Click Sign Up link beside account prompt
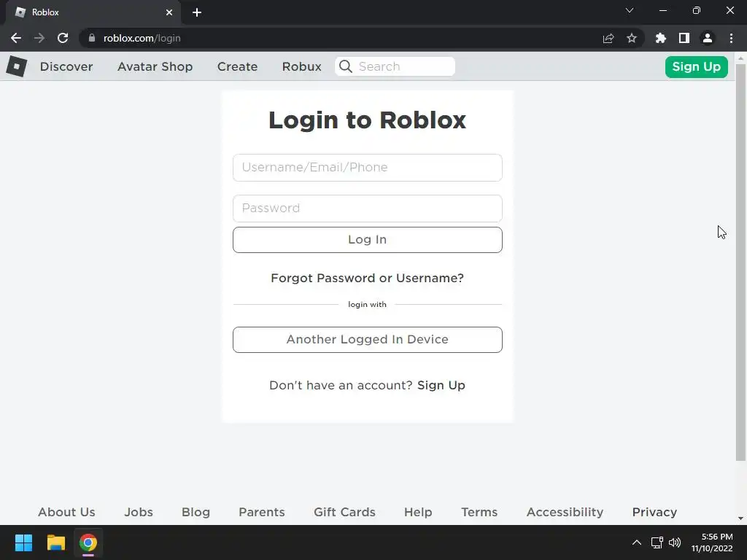 [x=441, y=385]
